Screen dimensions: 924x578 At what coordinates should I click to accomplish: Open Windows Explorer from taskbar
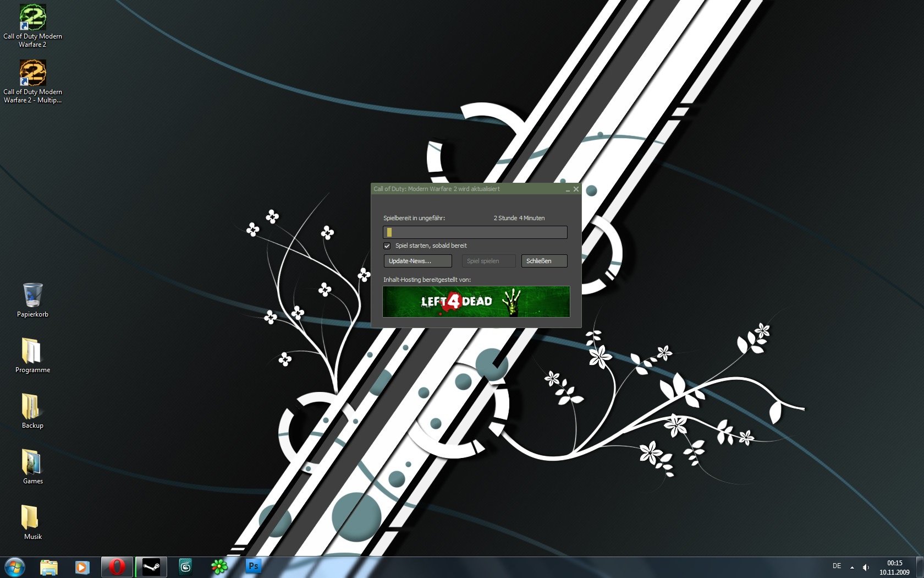coord(49,567)
